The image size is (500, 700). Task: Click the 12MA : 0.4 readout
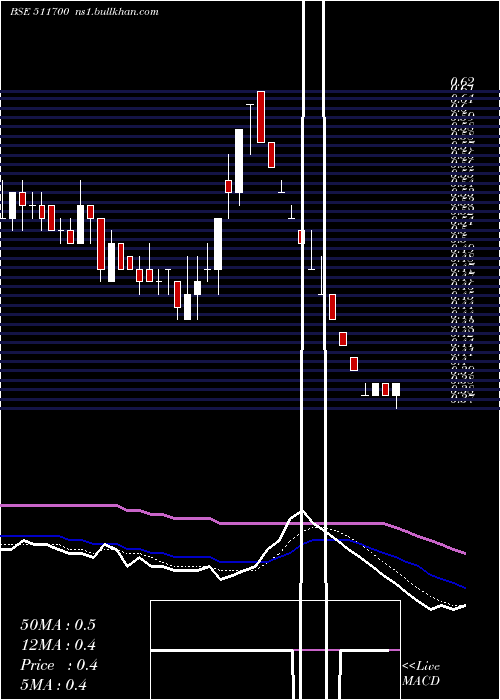[x=58, y=645]
